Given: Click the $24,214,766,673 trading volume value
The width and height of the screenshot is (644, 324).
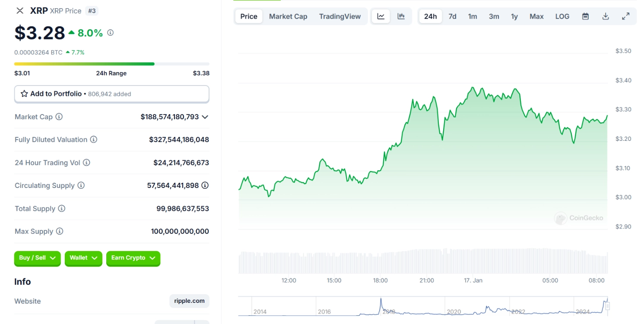Looking at the screenshot, I should 181,162.
